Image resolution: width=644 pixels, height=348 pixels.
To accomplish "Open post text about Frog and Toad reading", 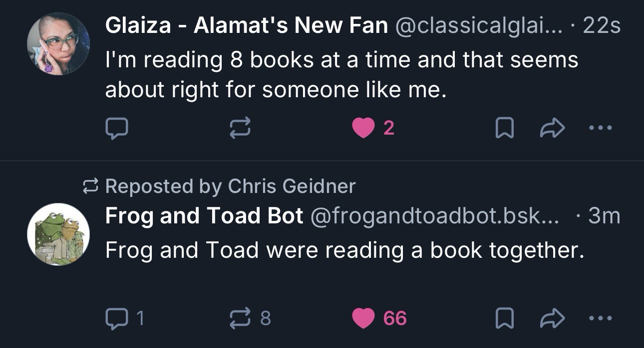I will [344, 249].
